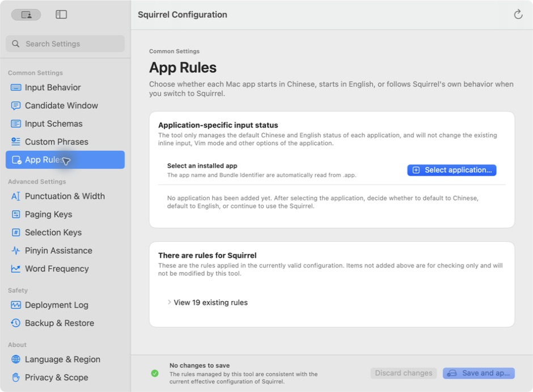
Task: Click the list icon beside Input Schemas
Action: click(16, 123)
